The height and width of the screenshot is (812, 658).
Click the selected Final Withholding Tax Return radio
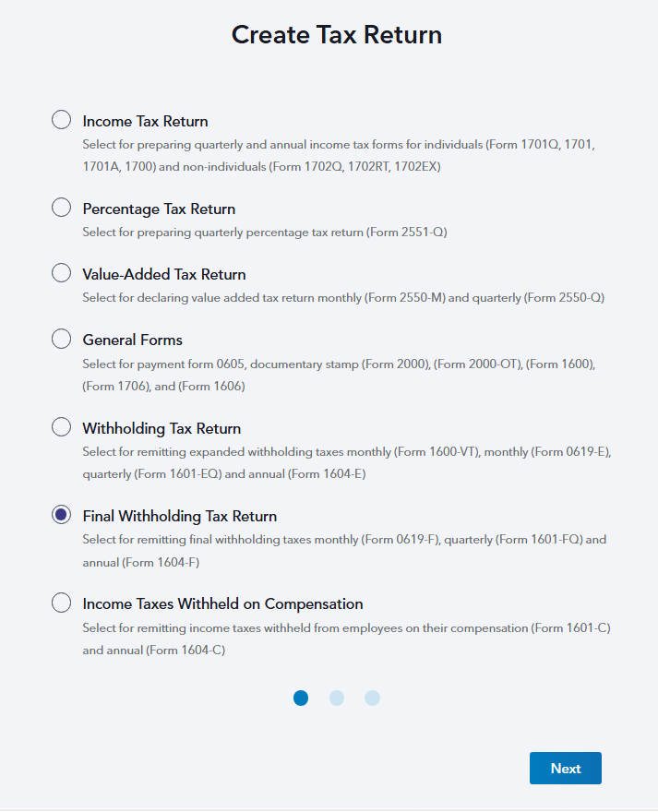pyautogui.click(x=61, y=515)
